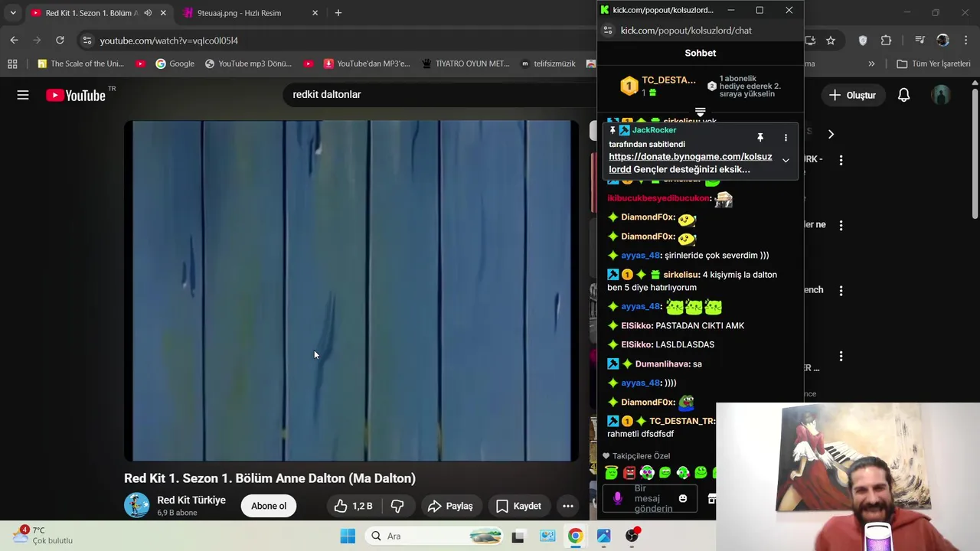The image size is (980, 551).
Task: Open the pinned donate.bynogame.com link
Action: (690, 162)
